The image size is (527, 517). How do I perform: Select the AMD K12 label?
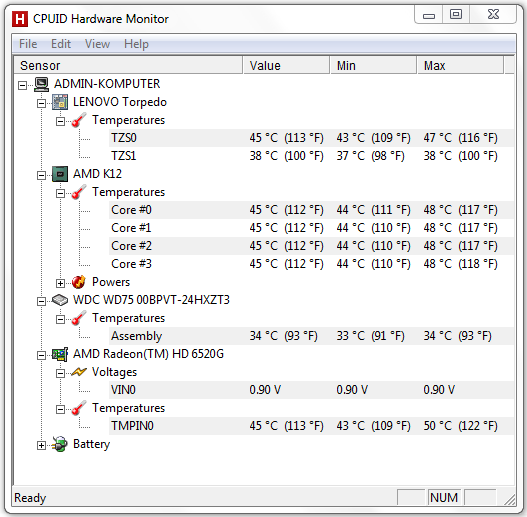pos(97,174)
